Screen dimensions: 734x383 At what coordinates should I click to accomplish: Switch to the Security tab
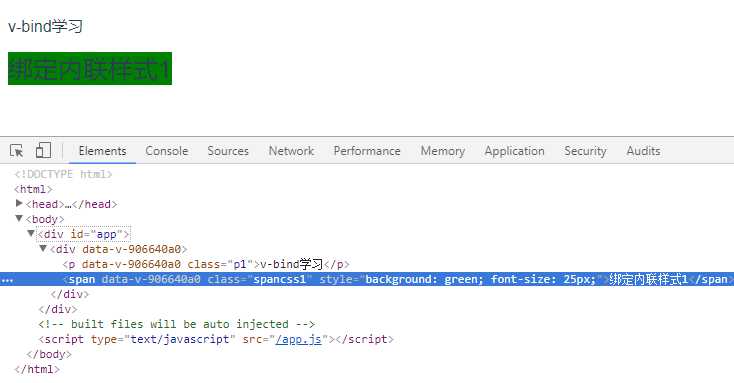point(585,151)
